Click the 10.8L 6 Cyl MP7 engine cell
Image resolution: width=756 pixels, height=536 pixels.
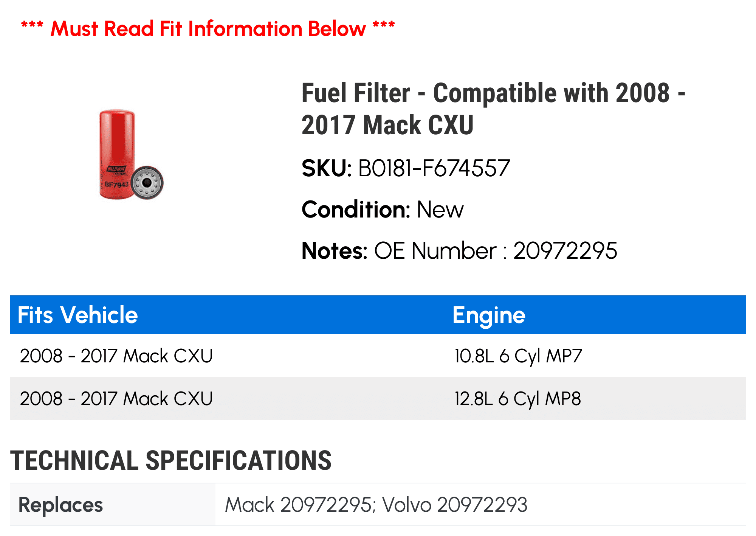click(518, 356)
